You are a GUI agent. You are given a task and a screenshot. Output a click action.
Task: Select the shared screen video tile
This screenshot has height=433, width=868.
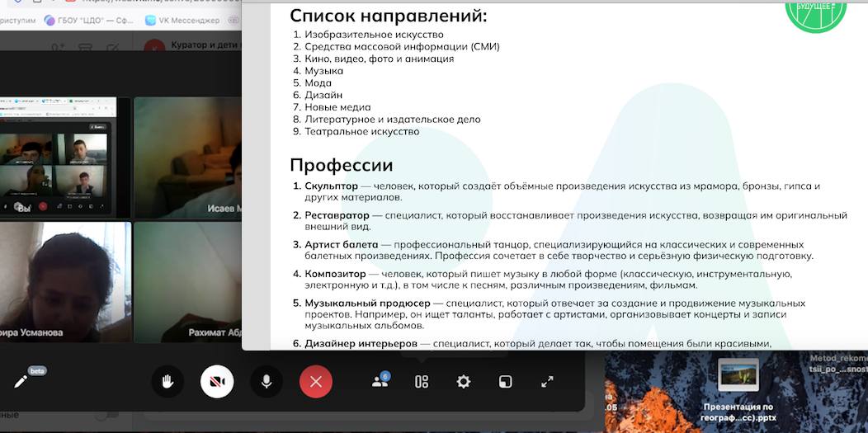point(64,157)
